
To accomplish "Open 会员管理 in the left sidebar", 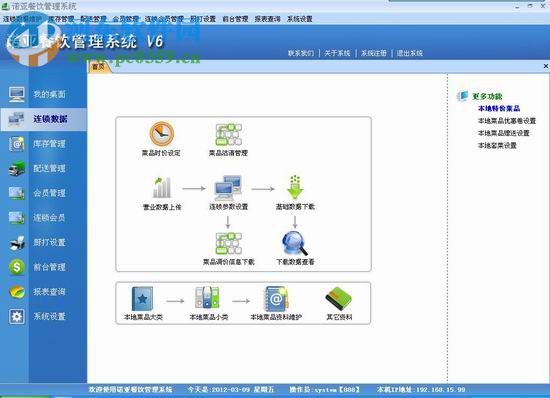I will click(x=44, y=193).
